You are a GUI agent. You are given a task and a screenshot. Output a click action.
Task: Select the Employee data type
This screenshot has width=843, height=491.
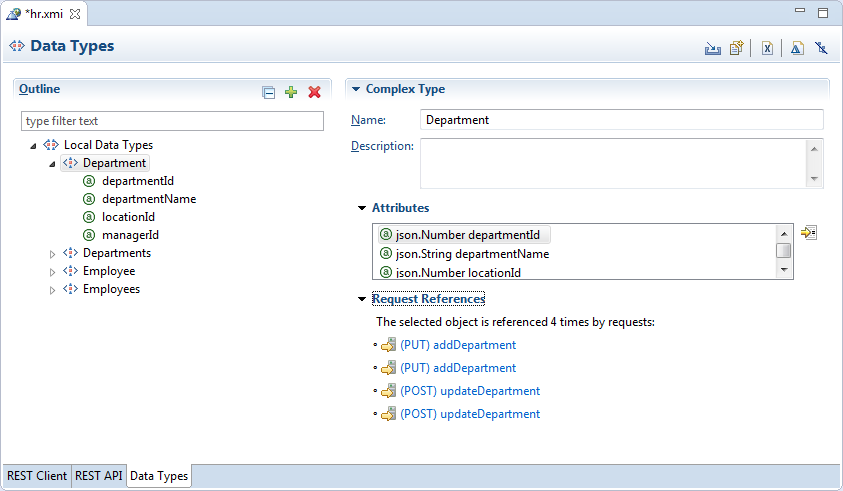coord(109,272)
